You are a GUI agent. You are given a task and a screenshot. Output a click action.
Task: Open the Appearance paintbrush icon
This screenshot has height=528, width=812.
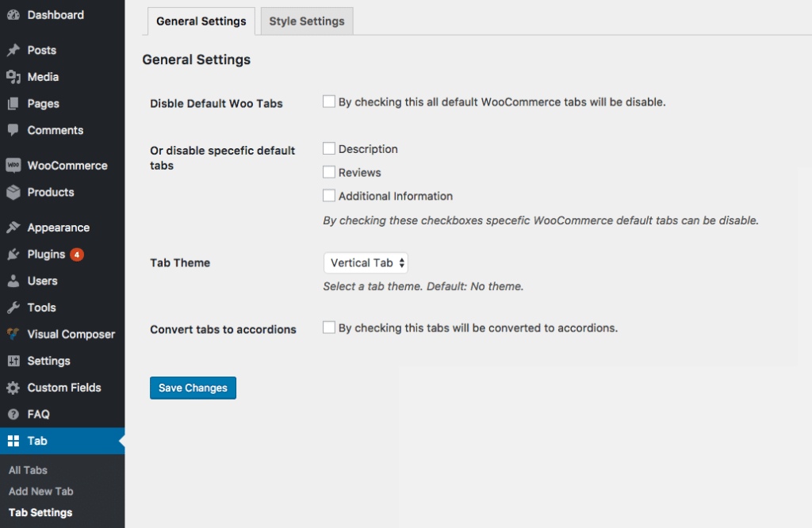pyautogui.click(x=13, y=228)
